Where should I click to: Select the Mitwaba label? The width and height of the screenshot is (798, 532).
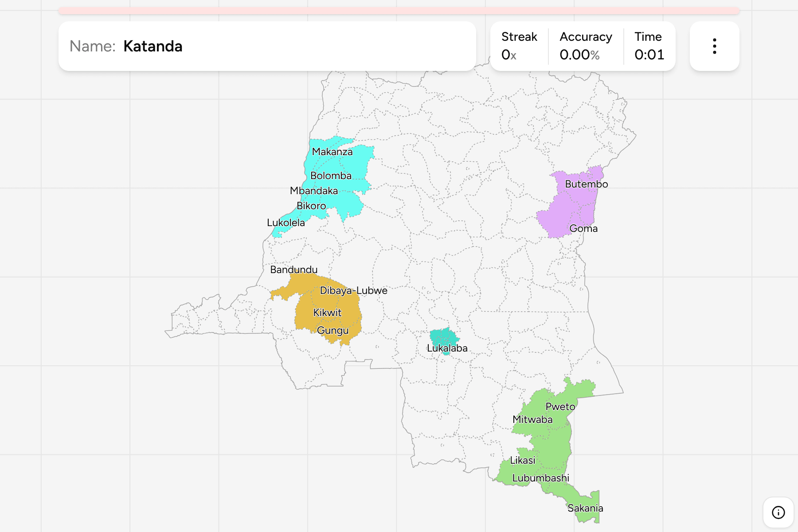[532, 419]
